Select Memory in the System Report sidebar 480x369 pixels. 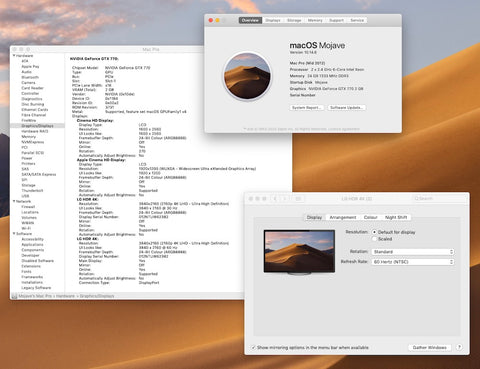[x=29, y=136]
